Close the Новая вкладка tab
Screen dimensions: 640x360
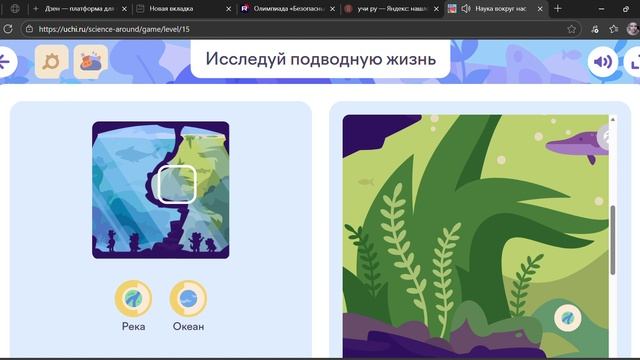click(x=228, y=9)
